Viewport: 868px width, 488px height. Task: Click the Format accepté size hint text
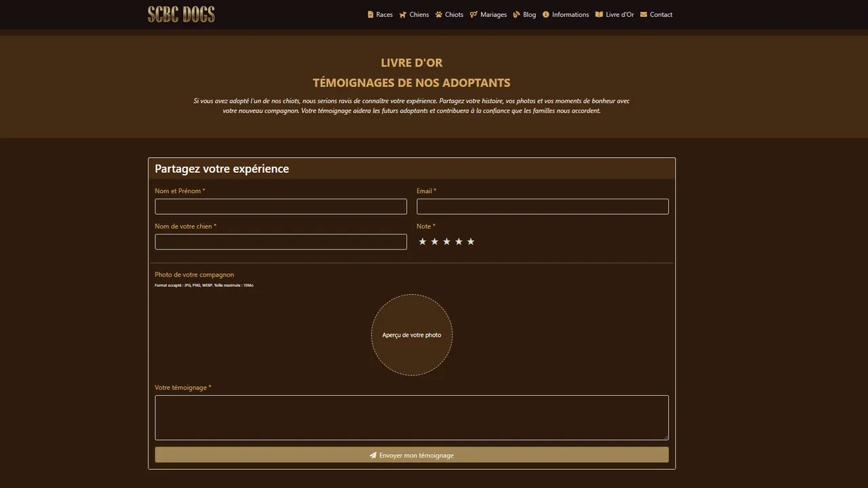coord(204,285)
